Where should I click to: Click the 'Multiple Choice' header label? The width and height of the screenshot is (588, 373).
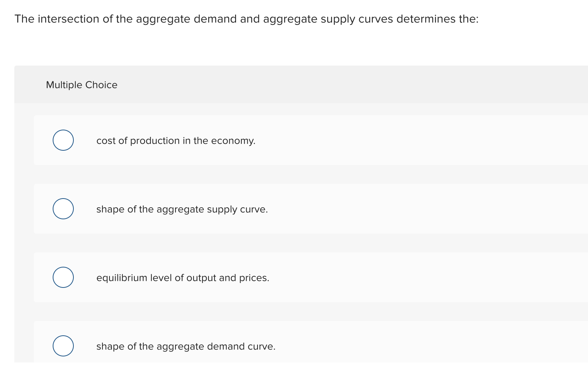click(x=81, y=85)
